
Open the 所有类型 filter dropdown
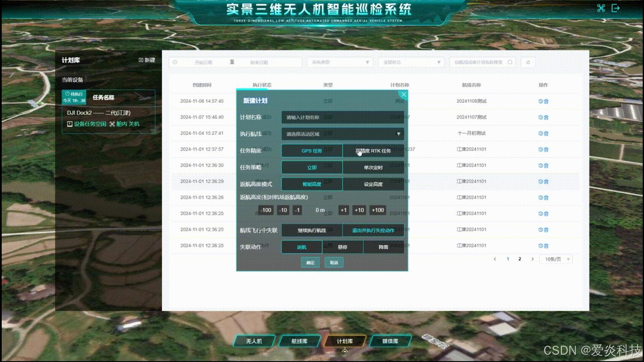click(x=340, y=62)
